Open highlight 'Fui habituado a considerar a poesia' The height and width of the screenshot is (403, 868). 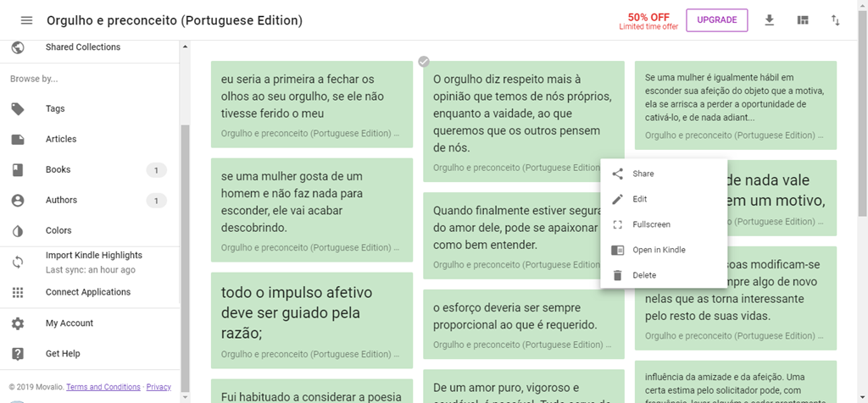(312, 391)
